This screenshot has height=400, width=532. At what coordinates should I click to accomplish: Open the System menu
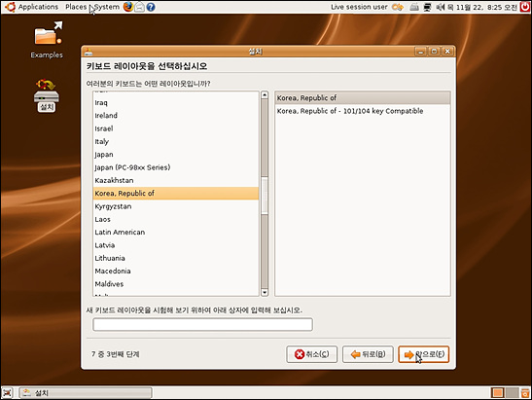point(106,7)
